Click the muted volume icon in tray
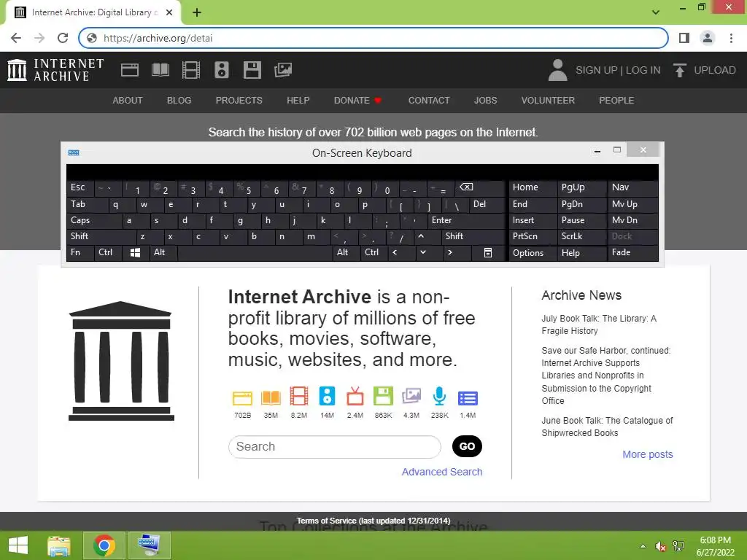The height and width of the screenshot is (560, 747). pos(661,546)
